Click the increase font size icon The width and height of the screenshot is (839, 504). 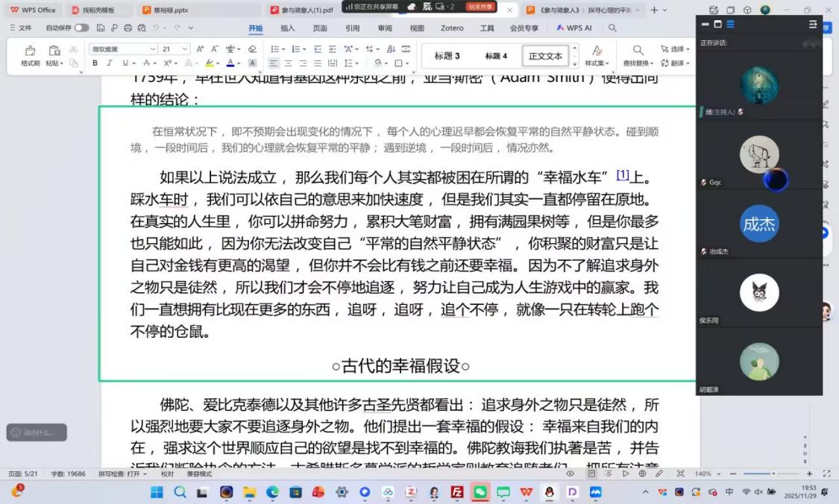[199, 49]
